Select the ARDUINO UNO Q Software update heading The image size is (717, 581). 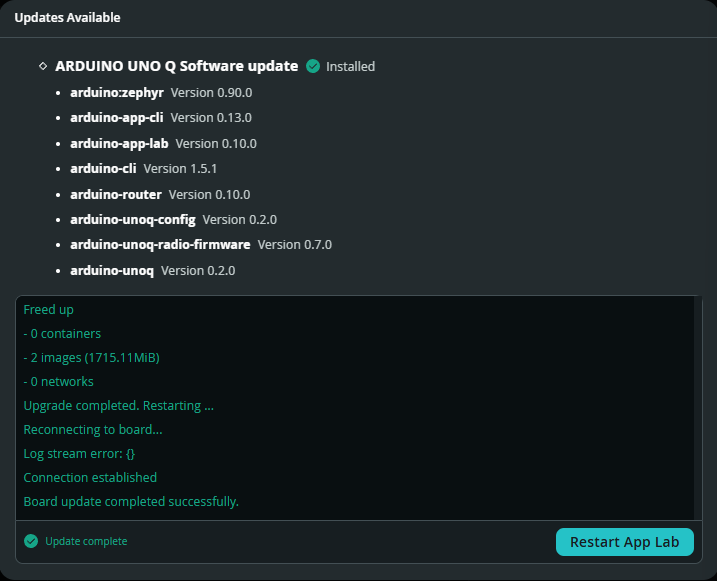tap(177, 66)
